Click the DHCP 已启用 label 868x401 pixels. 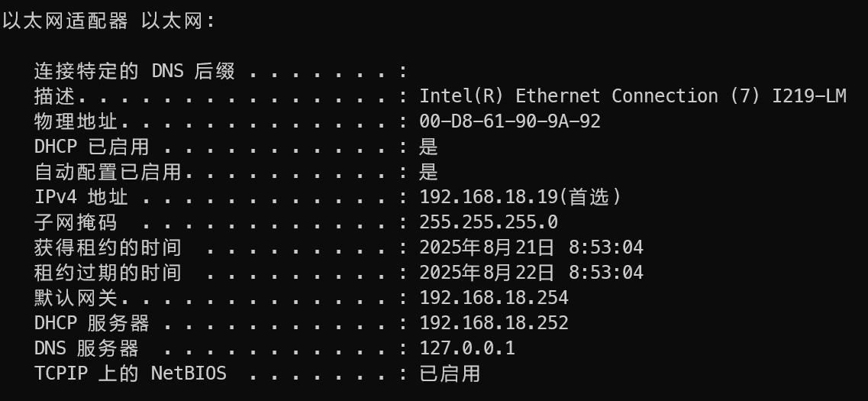pos(92,147)
